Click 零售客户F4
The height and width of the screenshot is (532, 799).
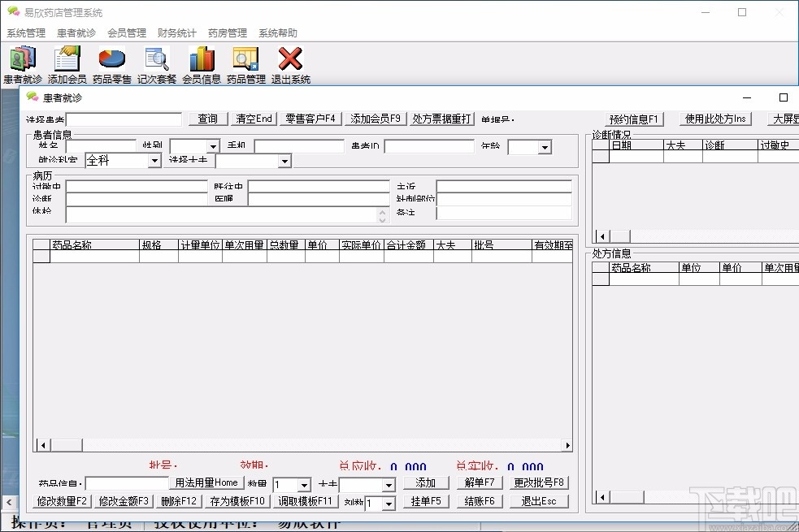pos(310,118)
